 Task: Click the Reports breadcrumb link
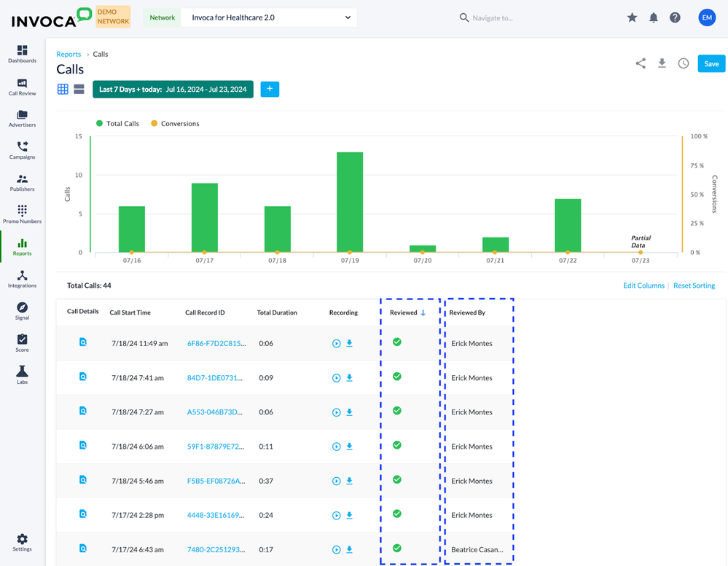tap(69, 55)
